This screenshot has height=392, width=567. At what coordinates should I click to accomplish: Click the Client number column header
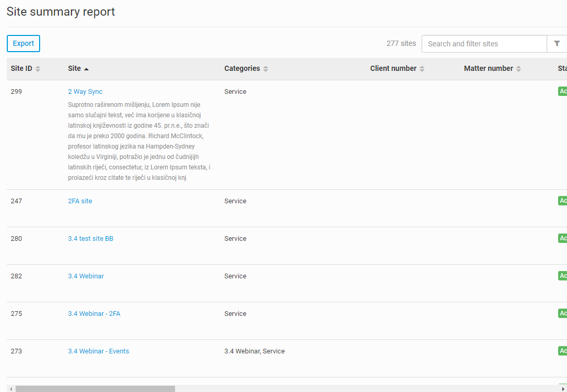[393, 69]
